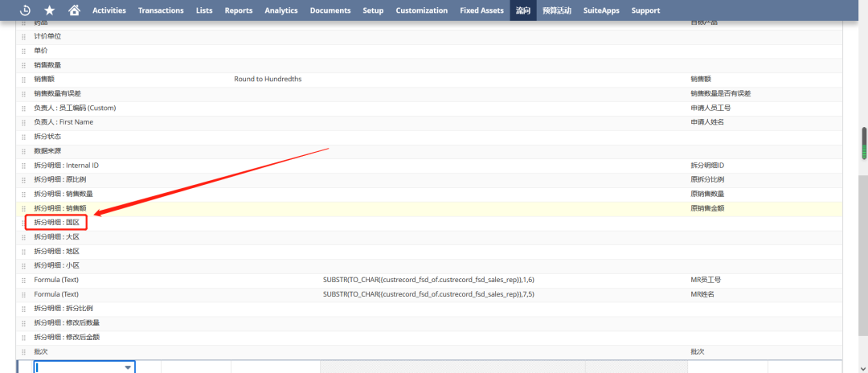Click the 批次 custom label at right
Image resolution: width=868 pixels, height=373 pixels.
coord(698,352)
